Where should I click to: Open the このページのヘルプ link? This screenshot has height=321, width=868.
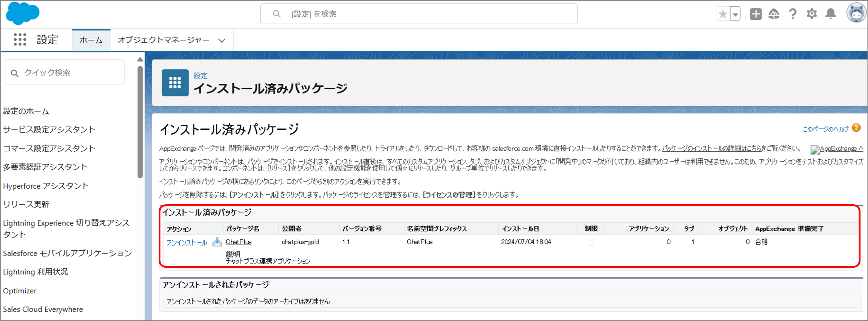[826, 129]
